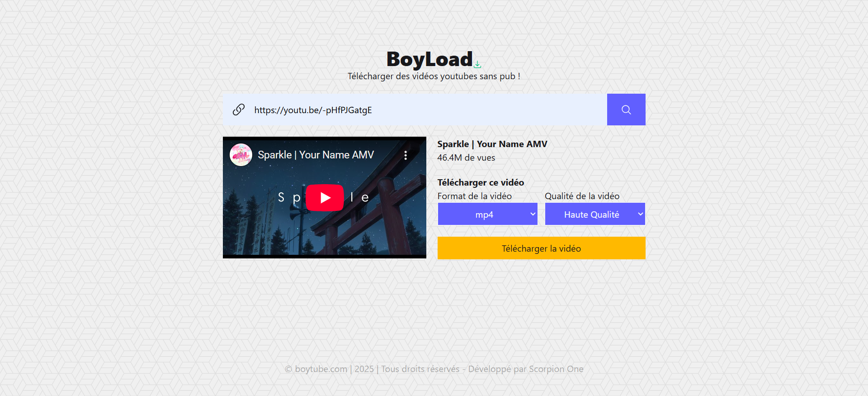
Task: Click the yellow Télécharger la vidéo button
Action: click(x=541, y=248)
